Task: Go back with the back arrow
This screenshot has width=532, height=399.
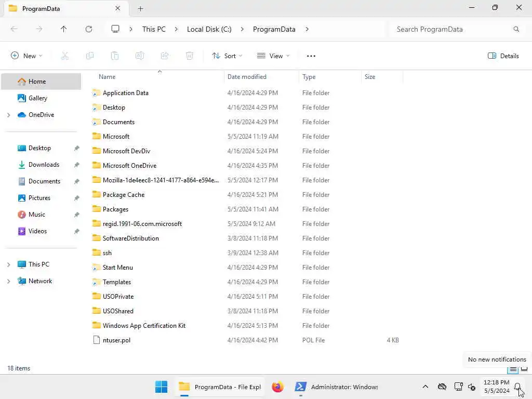Action: 14,29
